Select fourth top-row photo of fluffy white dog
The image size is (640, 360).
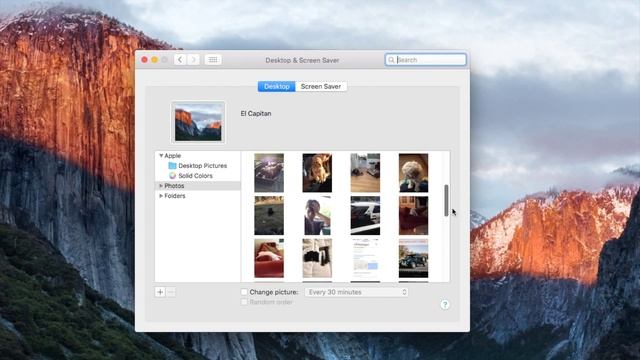[x=413, y=173]
